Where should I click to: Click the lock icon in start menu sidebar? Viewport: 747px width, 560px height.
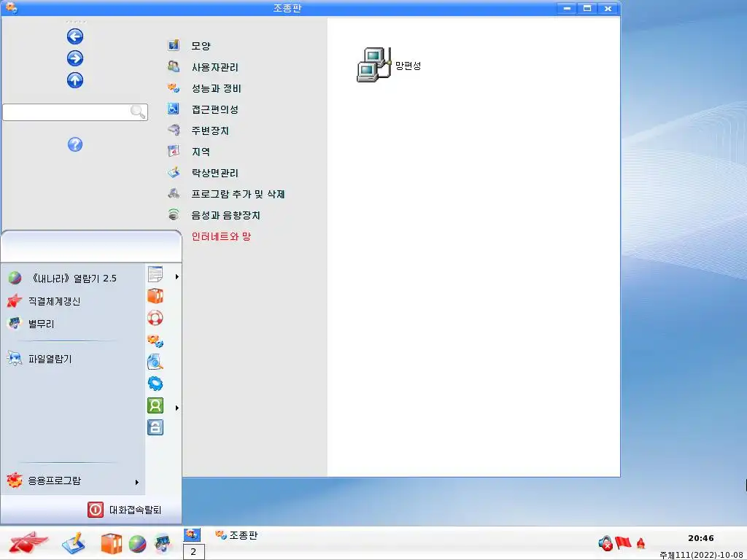[155, 427]
